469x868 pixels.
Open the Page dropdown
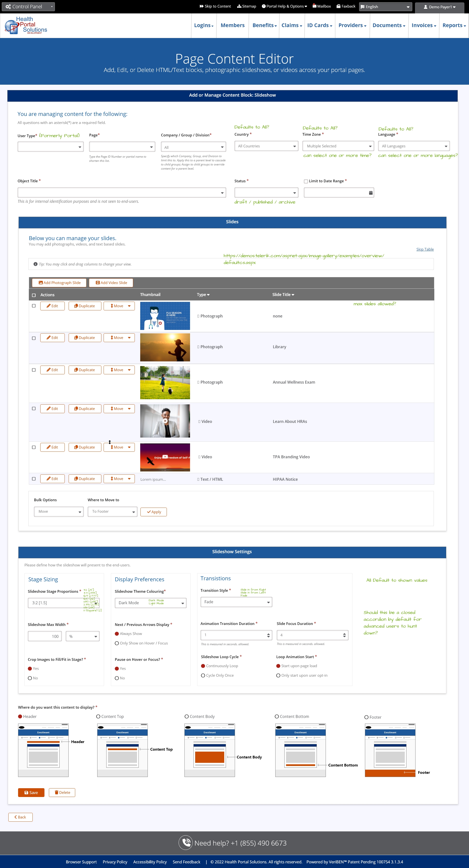[122, 147]
